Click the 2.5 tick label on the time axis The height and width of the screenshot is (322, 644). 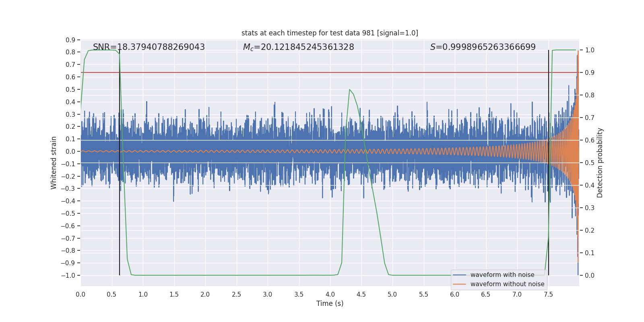coord(236,294)
